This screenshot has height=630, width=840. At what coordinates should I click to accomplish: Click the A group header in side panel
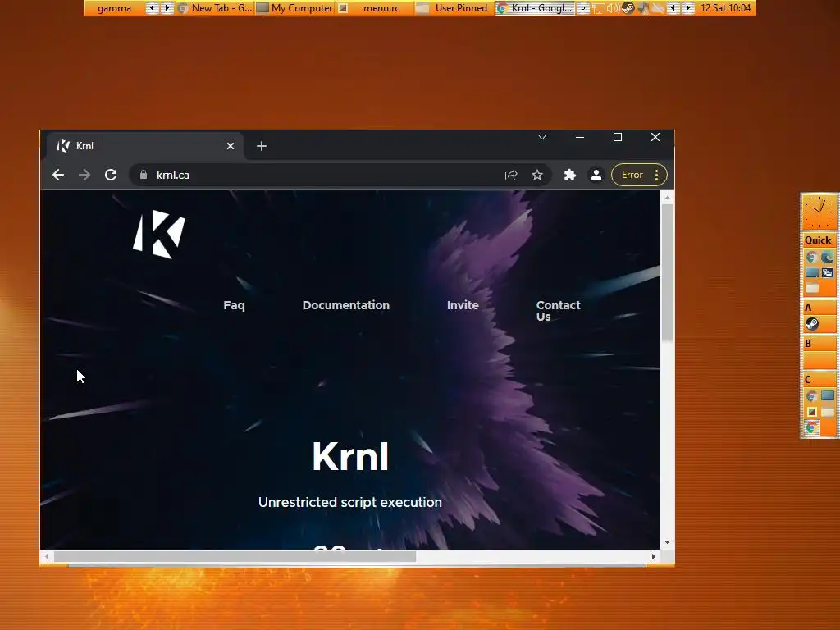[x=819, y=308]
